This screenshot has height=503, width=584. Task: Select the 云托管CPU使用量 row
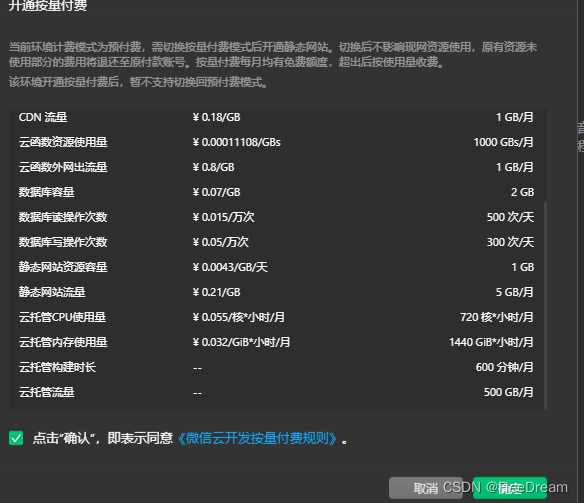[x=276, y=317]
